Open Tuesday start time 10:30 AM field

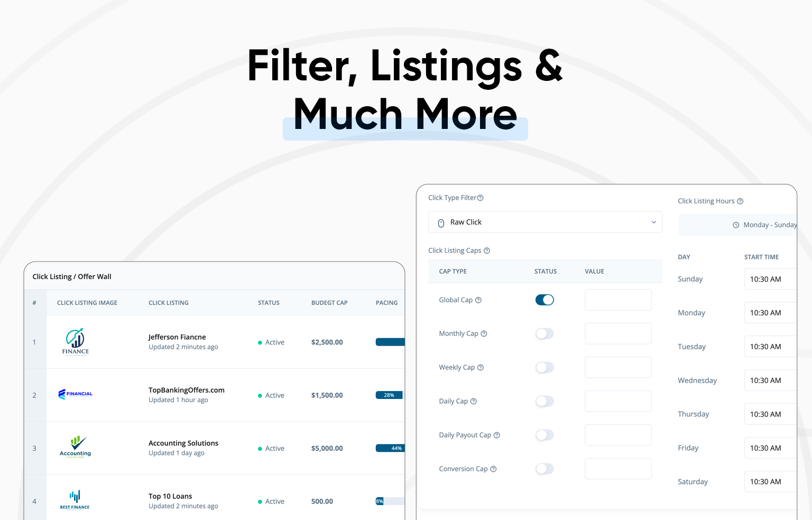[770, 347]
